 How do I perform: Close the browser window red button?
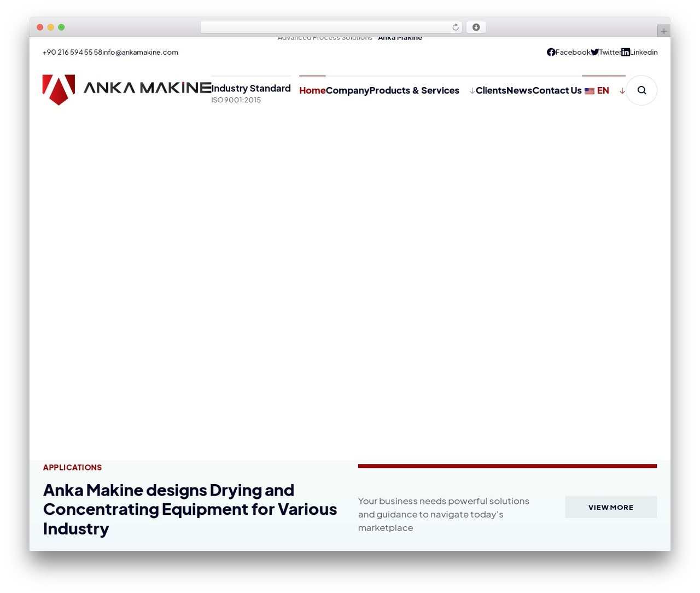click(x=40, y=27)
